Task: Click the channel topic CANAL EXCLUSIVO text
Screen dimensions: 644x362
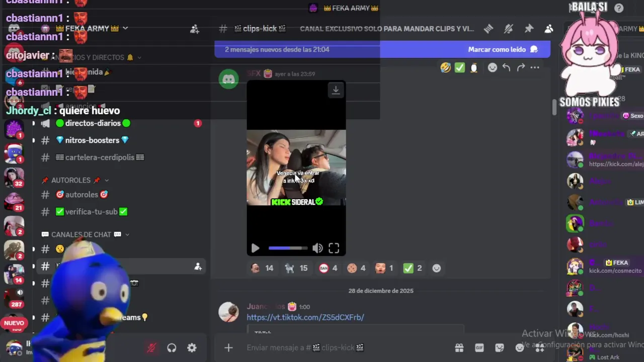Action: tap(386, 29)
